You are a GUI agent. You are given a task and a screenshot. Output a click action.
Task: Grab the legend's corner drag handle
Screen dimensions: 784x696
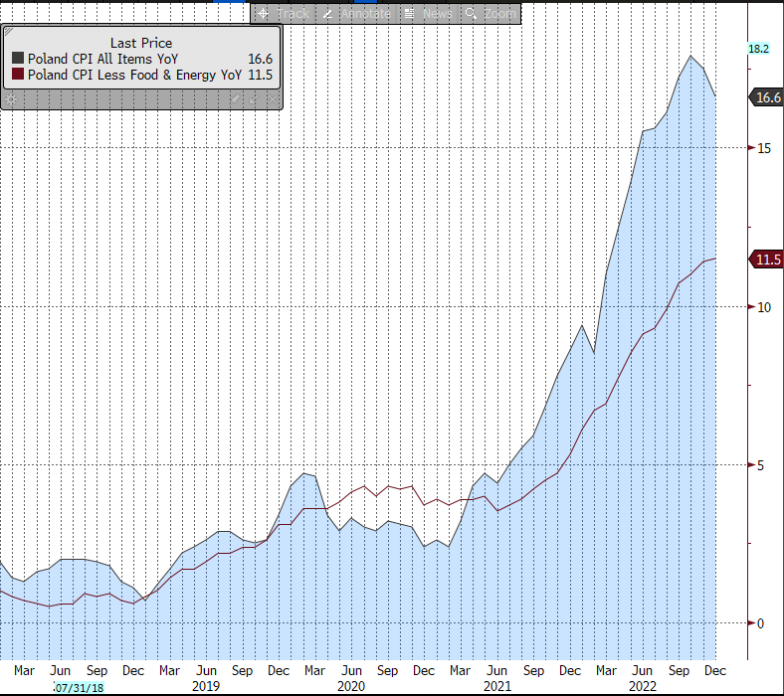(x=9, y=32)
